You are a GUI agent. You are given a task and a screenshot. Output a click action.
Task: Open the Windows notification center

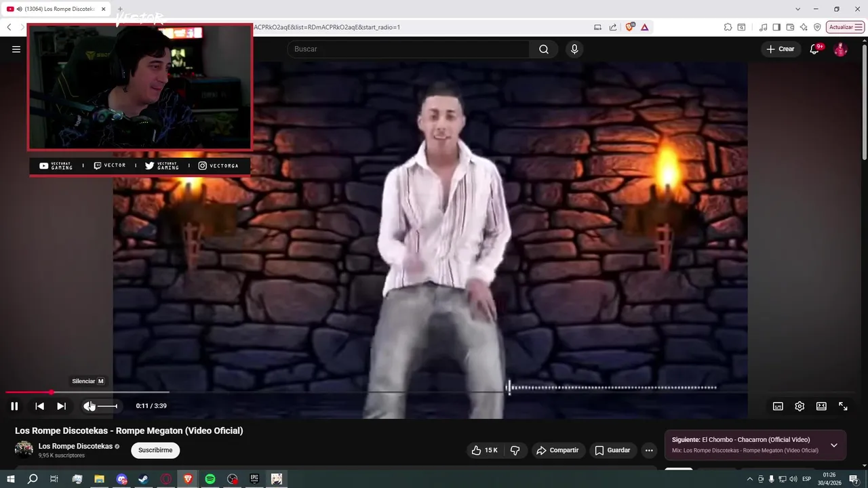pyautogui.click(x=854, y=479)
